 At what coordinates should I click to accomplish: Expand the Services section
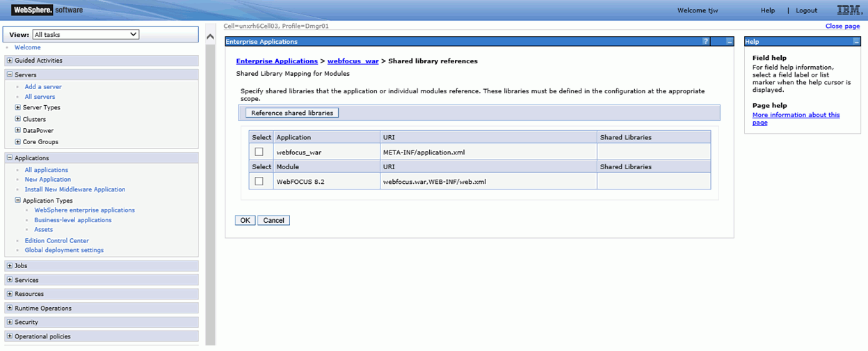[x=9, y=280]
